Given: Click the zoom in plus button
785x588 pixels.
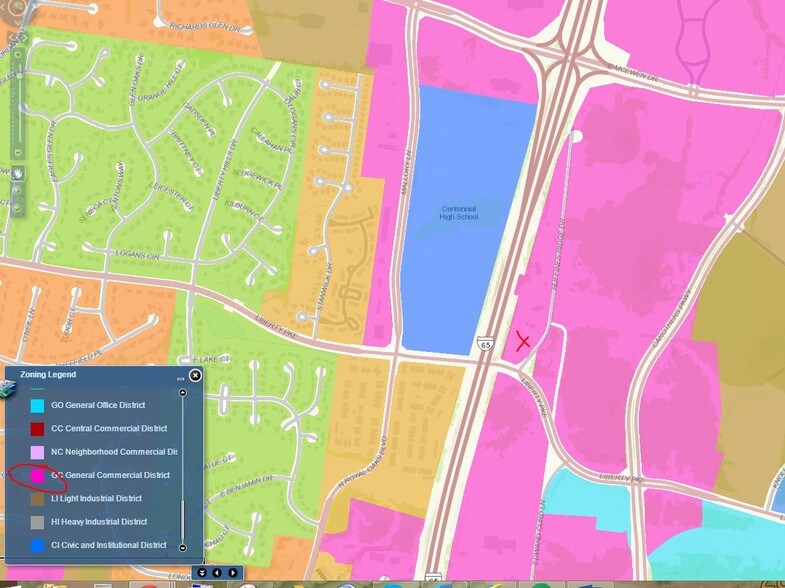Looking at the screenshot, I should [x=17, y=52].
